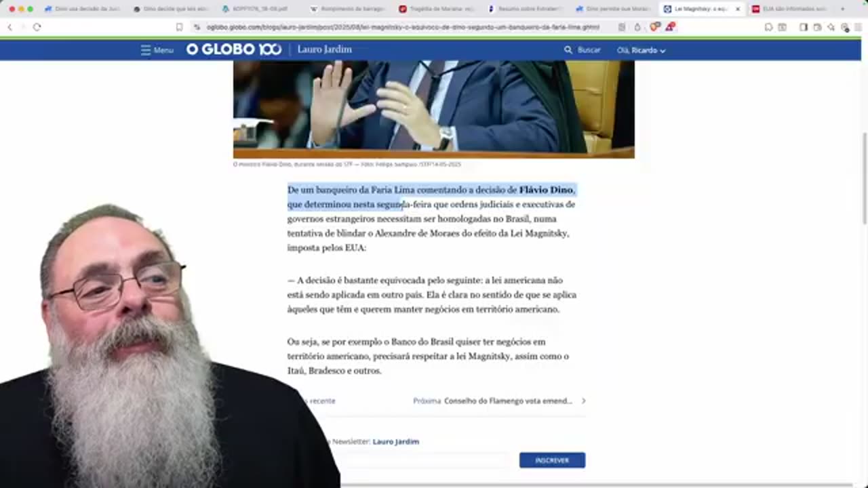
Task: Click the Flávio Dino article photo
Action: (434, 108)
